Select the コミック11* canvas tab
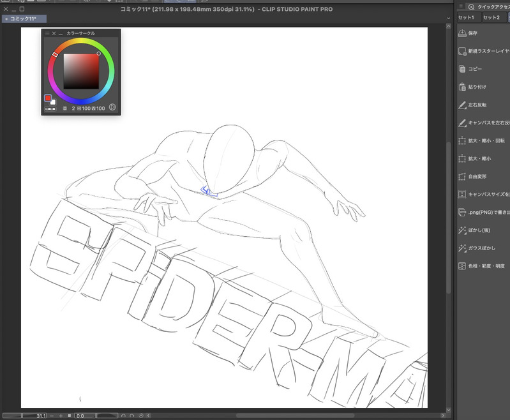The image size is (510, 420). [x=24, y=19]
